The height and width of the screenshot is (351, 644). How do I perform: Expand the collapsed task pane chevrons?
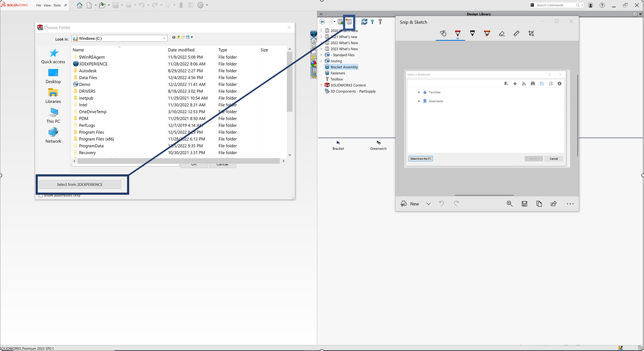tap(321, 14)
